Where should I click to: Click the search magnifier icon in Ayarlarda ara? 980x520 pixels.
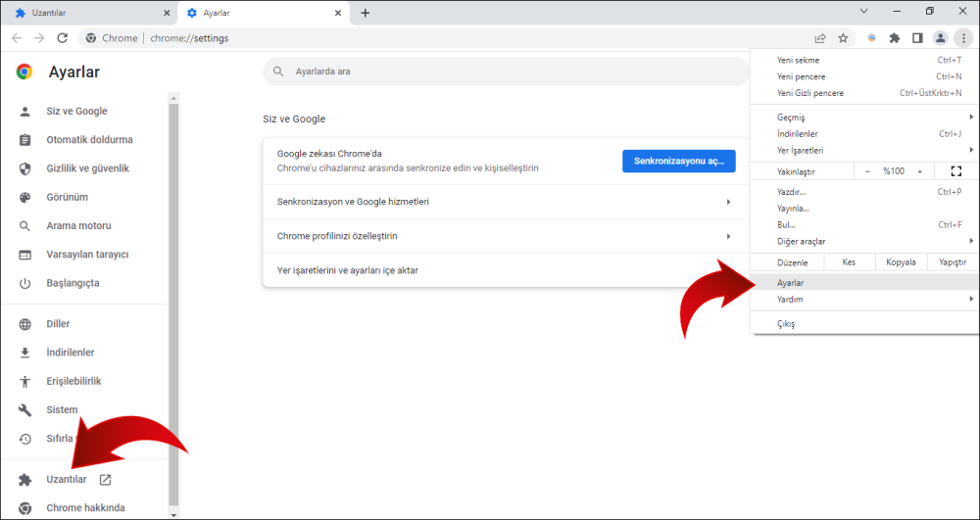[278, 71]
